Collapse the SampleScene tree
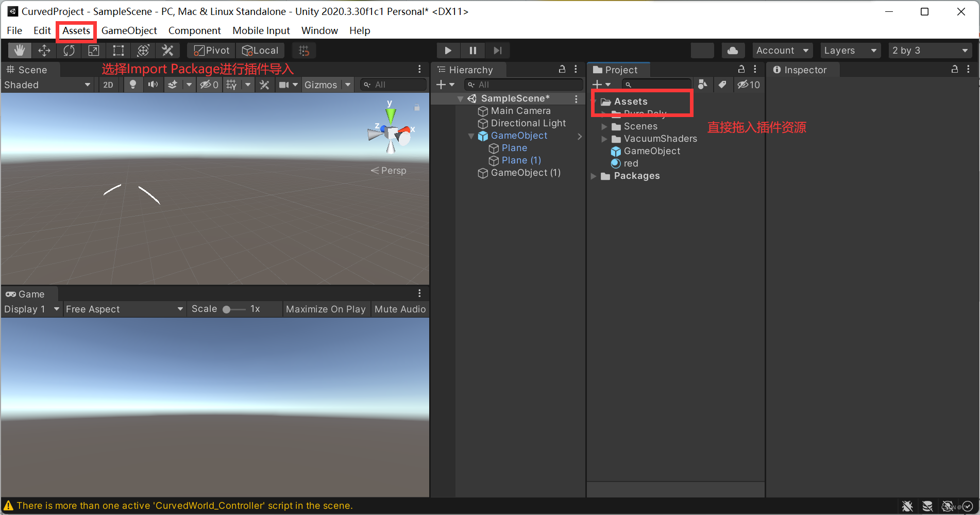Image resolution: width=980 pixels, height=515 pixels. pyautogui.click(x=461, y=99)
